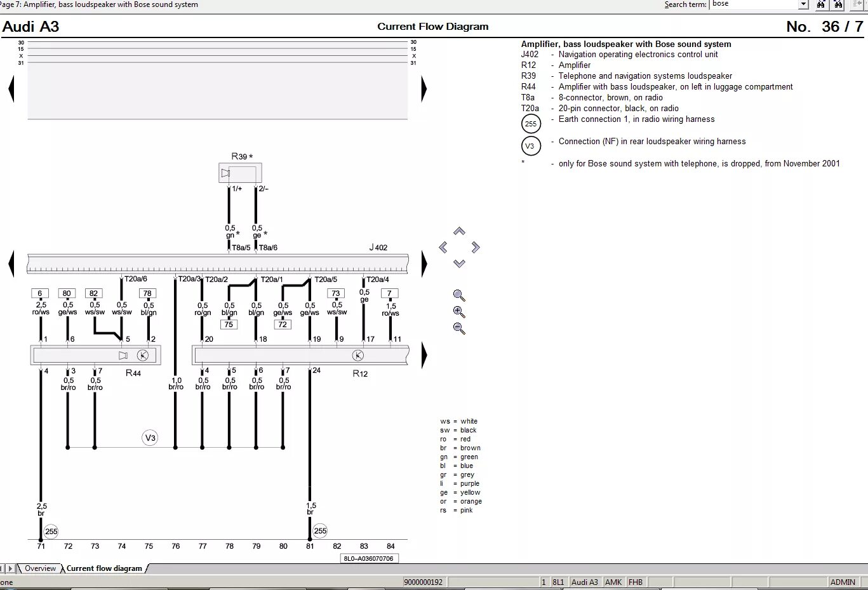Screen dimensions: 868x590
Task: Click the diagram code 8L0-A036070706
Action: tap(369, 559)
